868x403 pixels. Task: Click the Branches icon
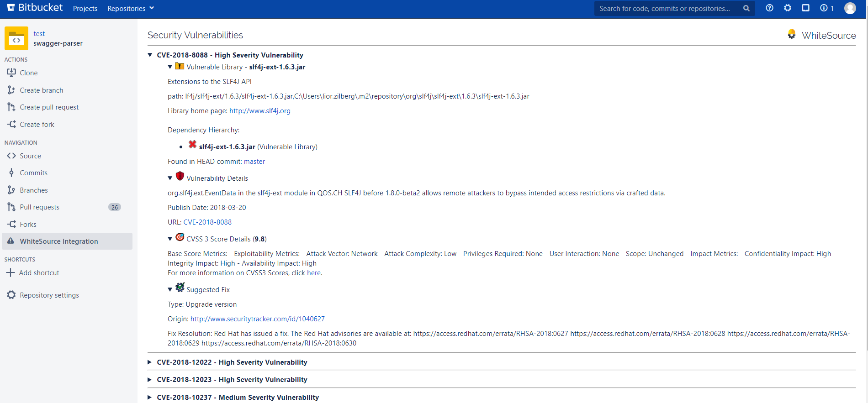point(11,190)
